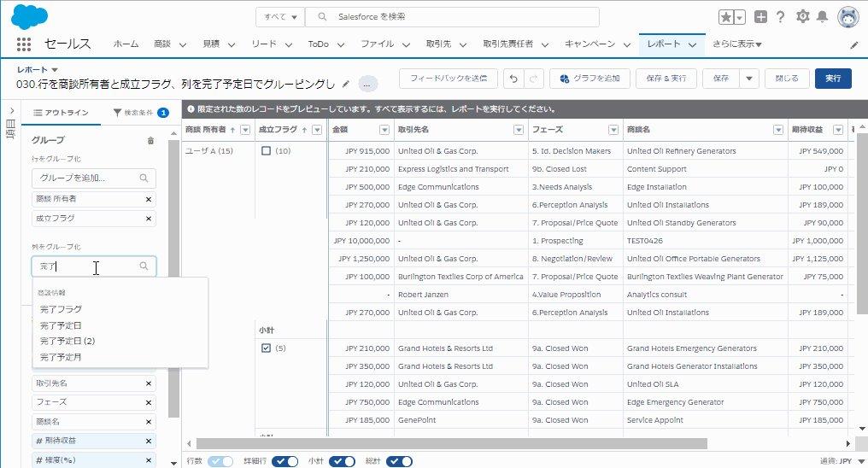
Task: Click the グラフを追加 button
Action: click(589, 79)
